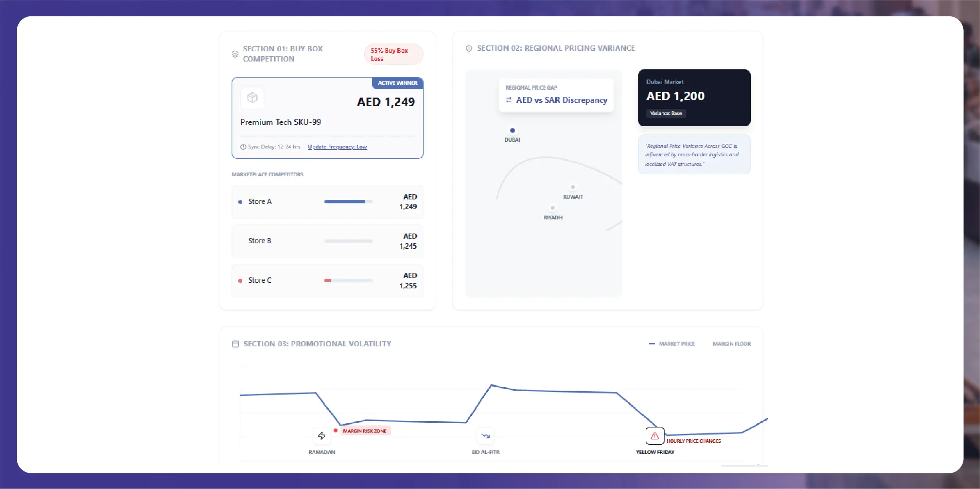980x489 pixels.
Task: Click the swap arrows icon near AED vs SAR Discrepancy
Action: click(508, 100)
